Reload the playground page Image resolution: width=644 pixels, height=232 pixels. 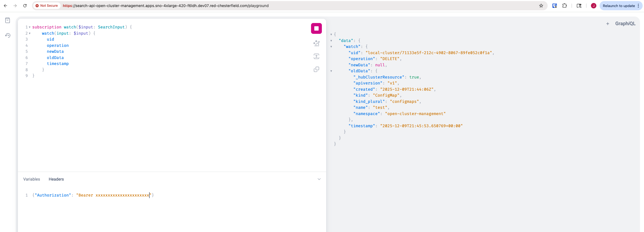click(25, 6)
